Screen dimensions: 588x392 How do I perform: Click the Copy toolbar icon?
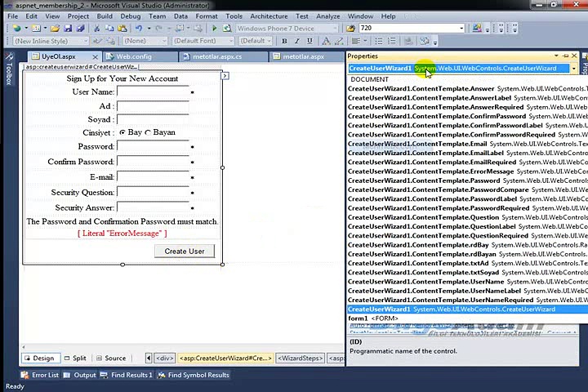pos(109,28)
